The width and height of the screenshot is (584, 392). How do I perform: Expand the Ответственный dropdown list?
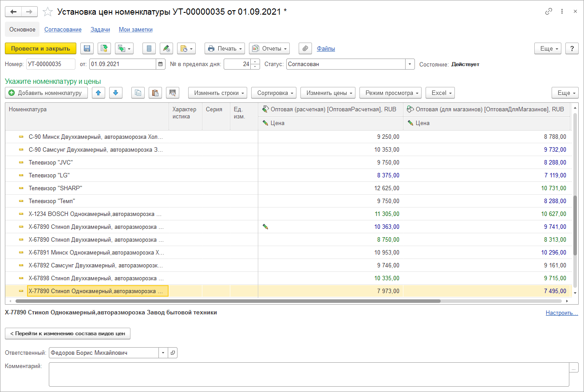point(163,353)
